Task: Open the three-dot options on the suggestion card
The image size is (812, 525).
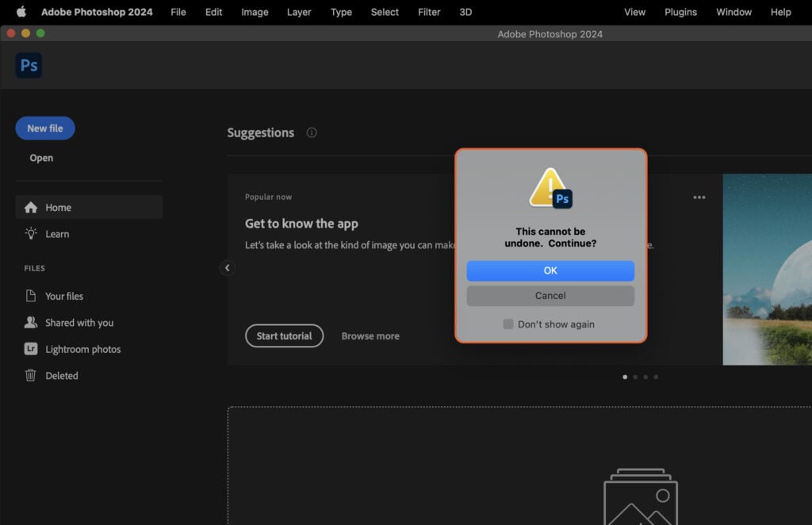Action: pos(699,197)
